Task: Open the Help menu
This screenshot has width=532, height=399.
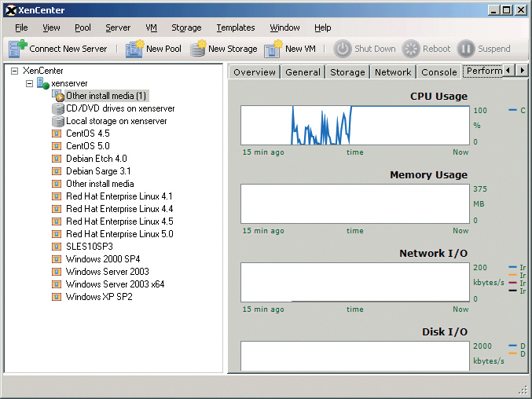Action: point(323,27)
